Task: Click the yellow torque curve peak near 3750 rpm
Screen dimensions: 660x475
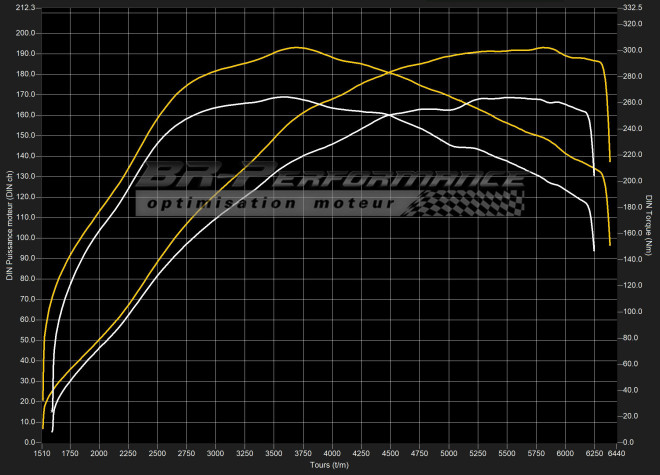Action: click(x=296, y=47)
